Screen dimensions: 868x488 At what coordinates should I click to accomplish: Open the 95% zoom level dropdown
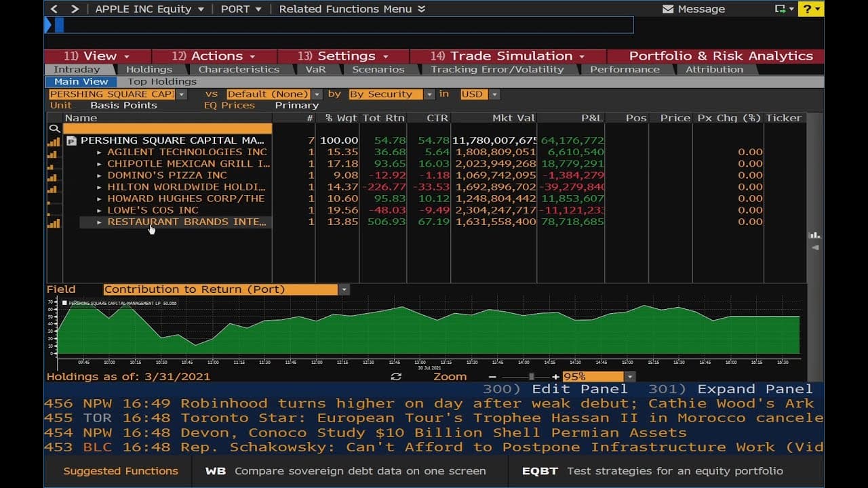point(630,377)
